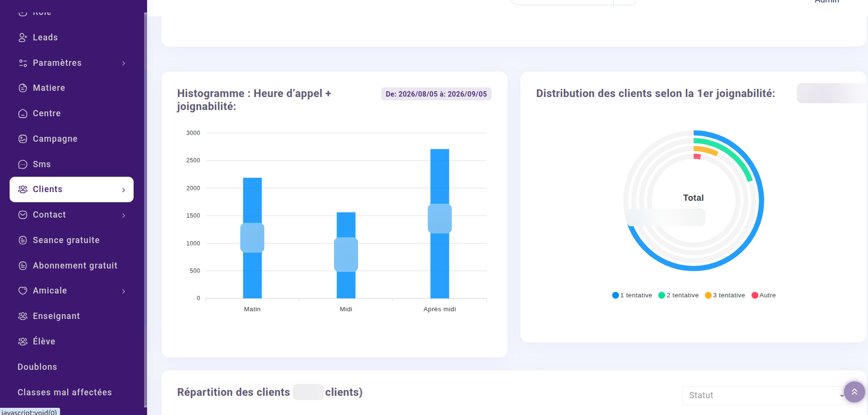Toggle the 1 tentative legend series
Screen dimensions: 868x415
tap(632, 295)
